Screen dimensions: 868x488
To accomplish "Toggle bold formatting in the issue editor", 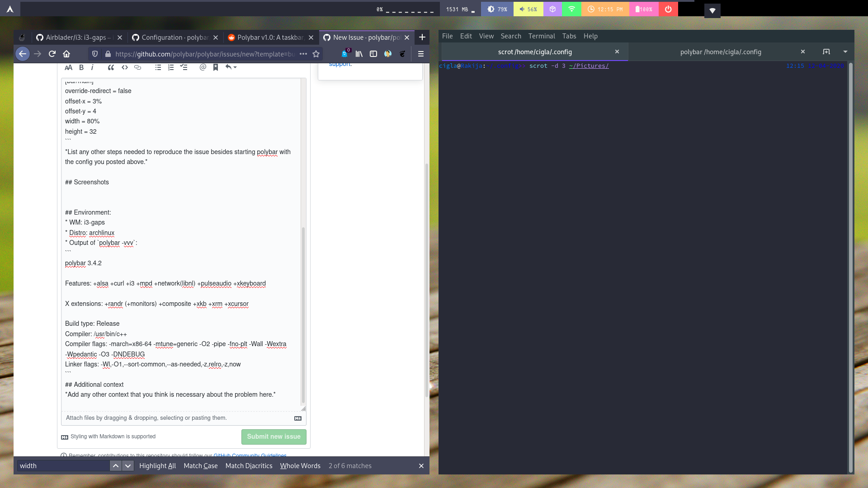I will click(x=81, y=67).
